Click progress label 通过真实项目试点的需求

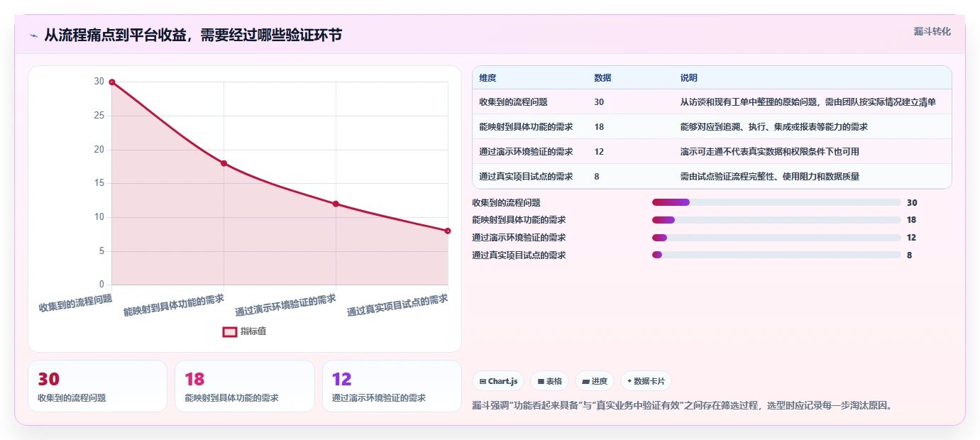tap(519, 255)
